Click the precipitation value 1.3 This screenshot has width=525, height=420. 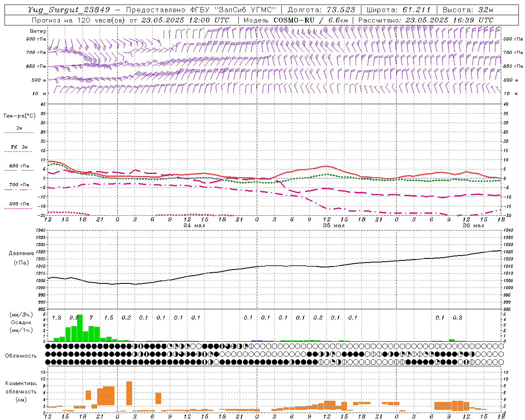click(x=56, y=317)
